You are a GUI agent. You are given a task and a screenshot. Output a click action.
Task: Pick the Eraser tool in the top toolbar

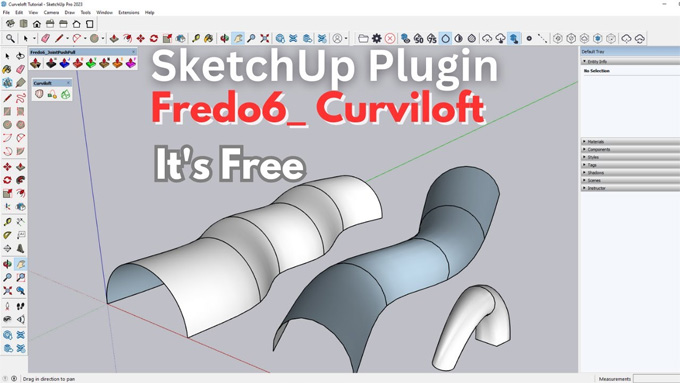pos(46,39)
